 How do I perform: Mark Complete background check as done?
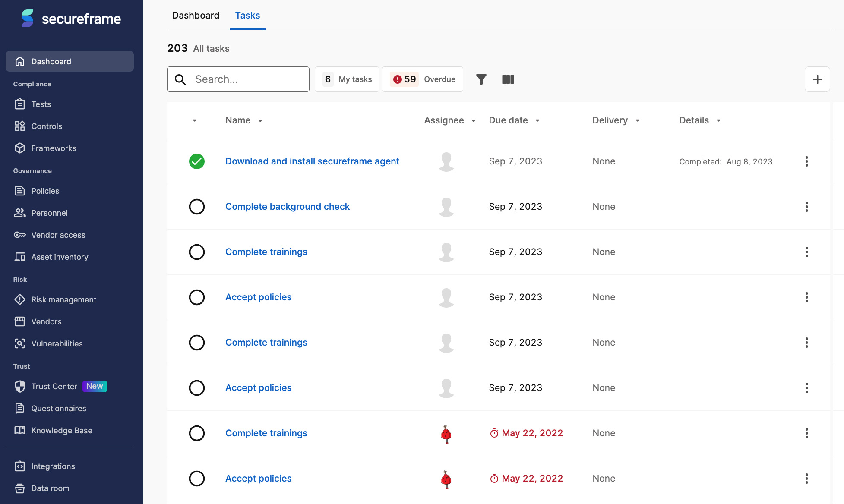click(197, 207)
